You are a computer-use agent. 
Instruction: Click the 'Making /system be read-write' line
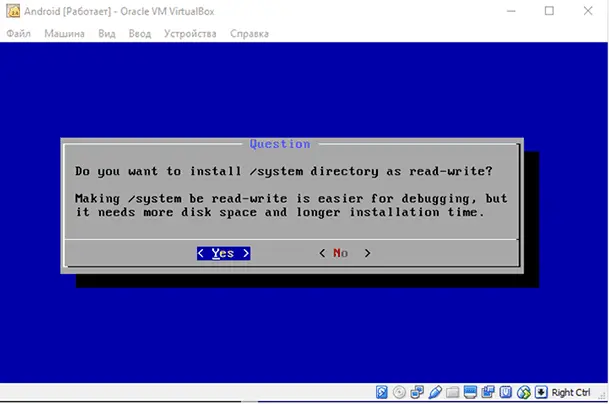291,198
